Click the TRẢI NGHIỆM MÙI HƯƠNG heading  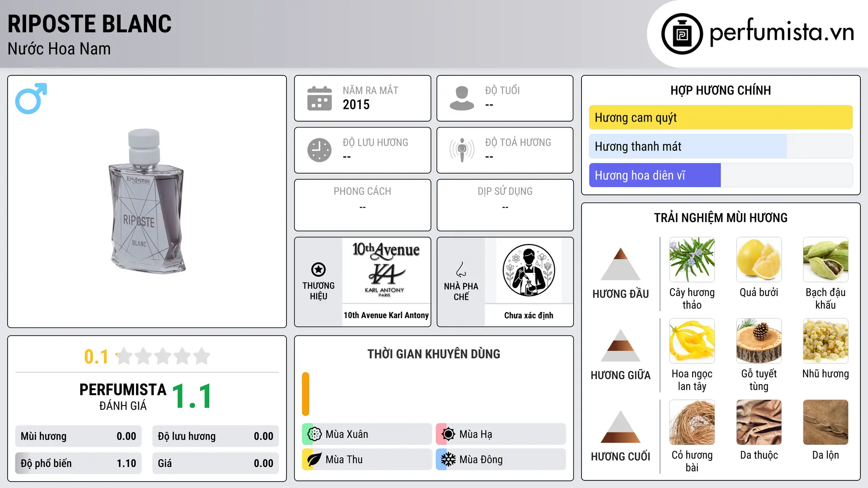721,218
